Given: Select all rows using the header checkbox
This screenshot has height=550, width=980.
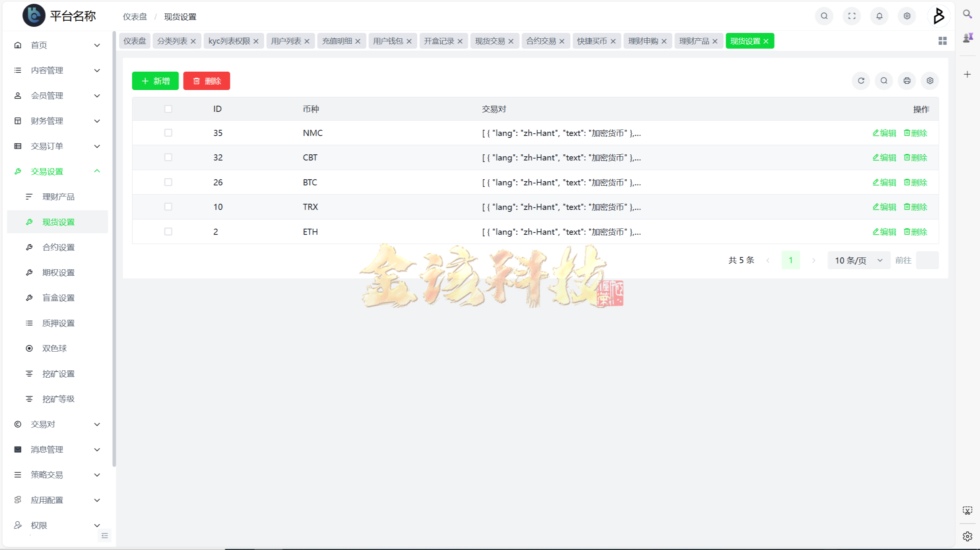Looking at the screenshot, I should 168,109.
